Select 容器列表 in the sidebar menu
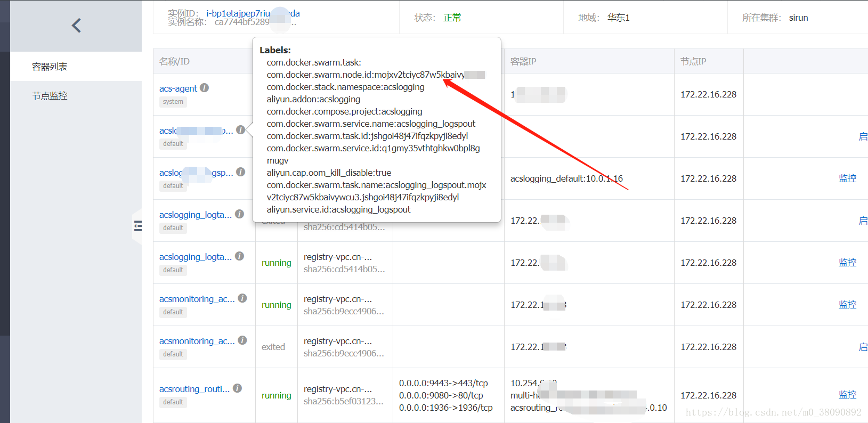This screenshot has height=423, width=868. click(50, 67)
